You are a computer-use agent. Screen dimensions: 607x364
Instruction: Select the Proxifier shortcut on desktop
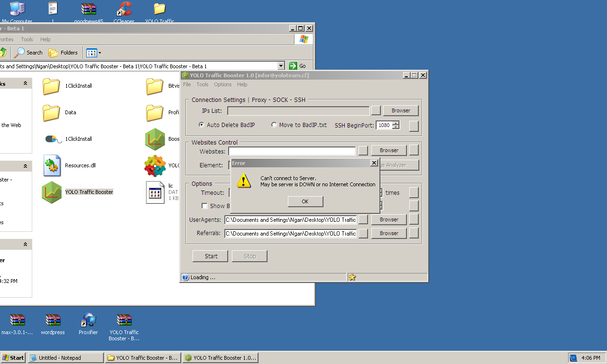pos(88,320)
